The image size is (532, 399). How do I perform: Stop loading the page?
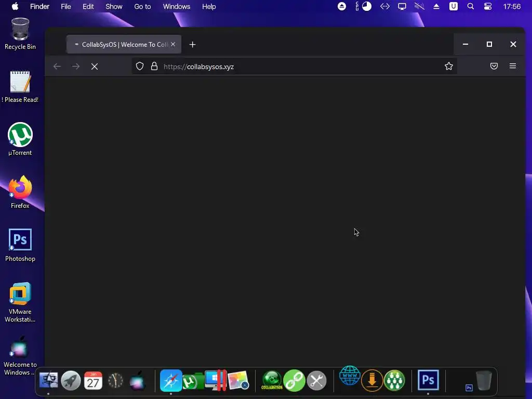coord(95,66)
